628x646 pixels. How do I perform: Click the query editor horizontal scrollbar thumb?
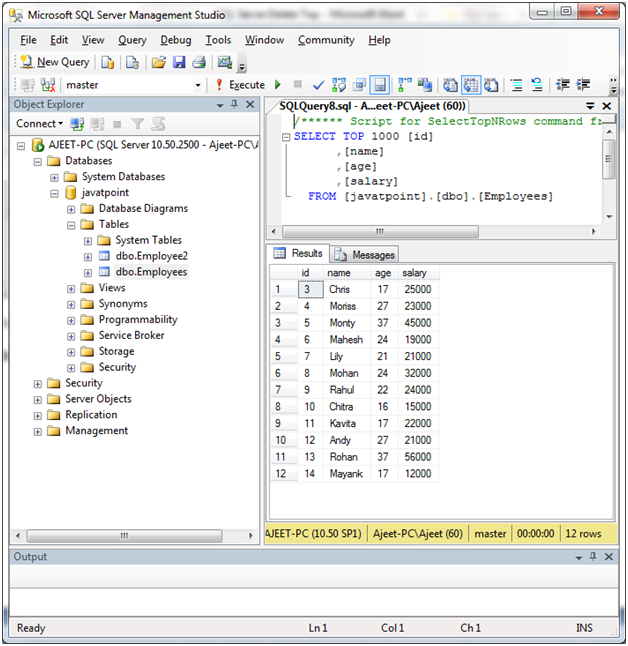380,232
